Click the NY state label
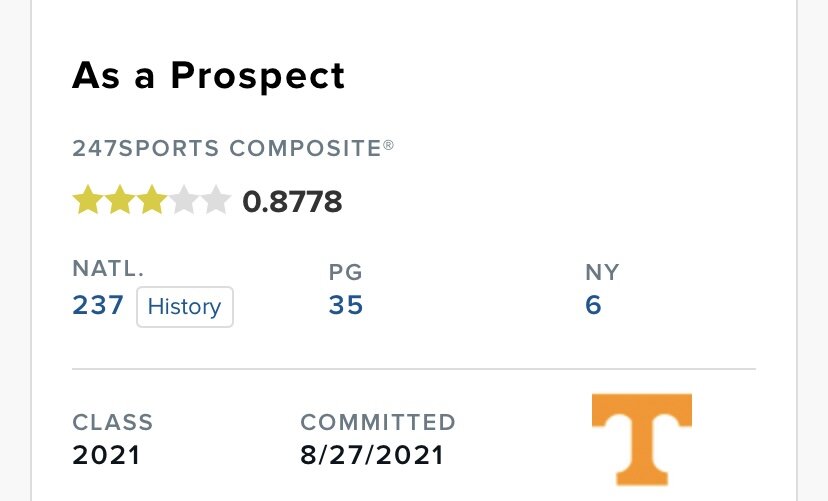Viewport: 828px width, 501px height. point(602,272)
